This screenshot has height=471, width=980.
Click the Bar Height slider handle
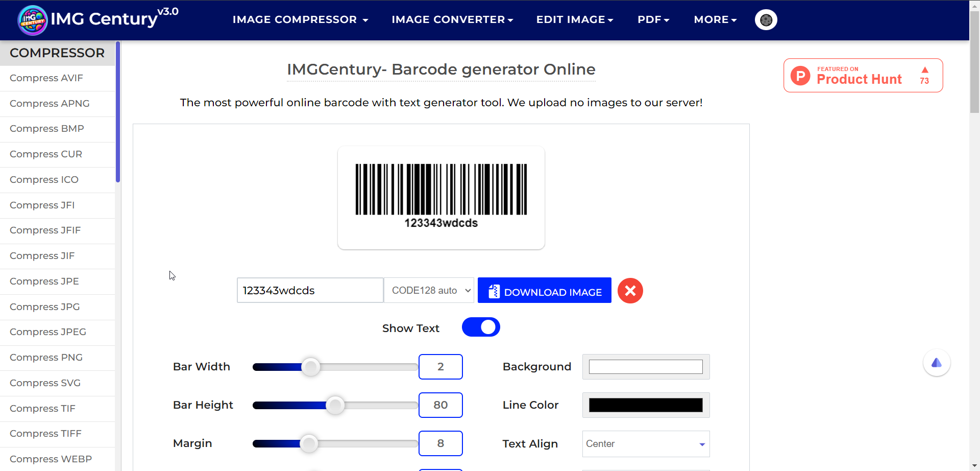[x=335, y=405]
